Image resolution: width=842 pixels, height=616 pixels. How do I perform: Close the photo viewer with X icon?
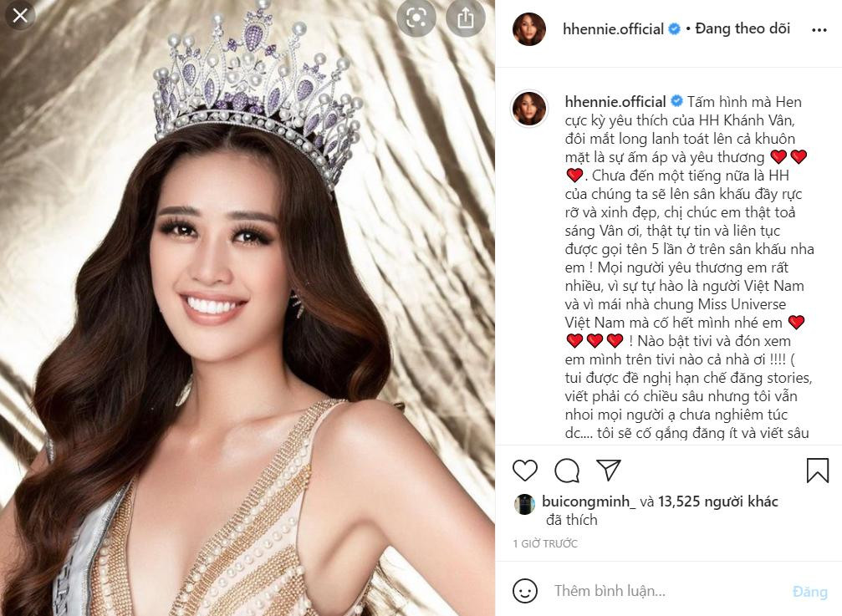pyautogui.click(x=20, y=16)
